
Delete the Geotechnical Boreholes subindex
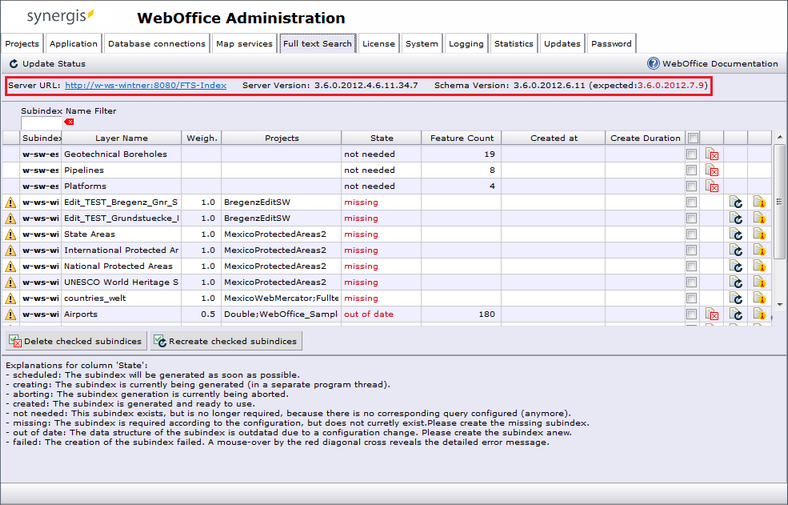pyautogui.click(x=712, y=154)
